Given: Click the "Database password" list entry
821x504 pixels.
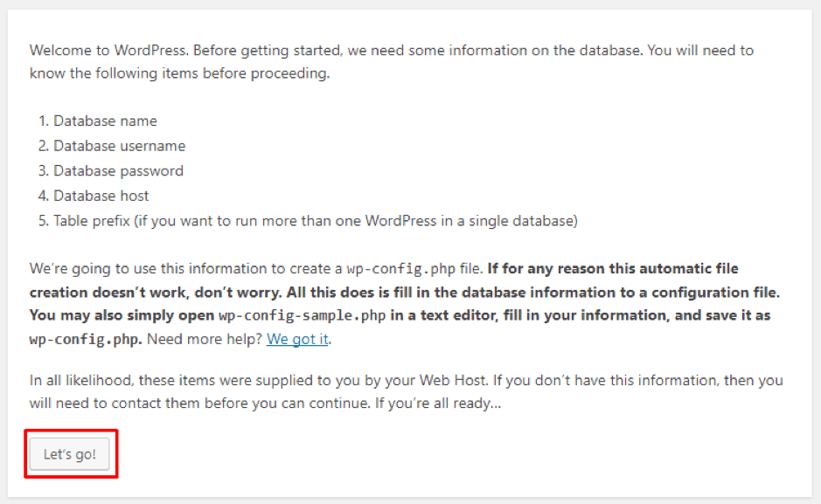Looking at the screenshot, I should (118, 171).
